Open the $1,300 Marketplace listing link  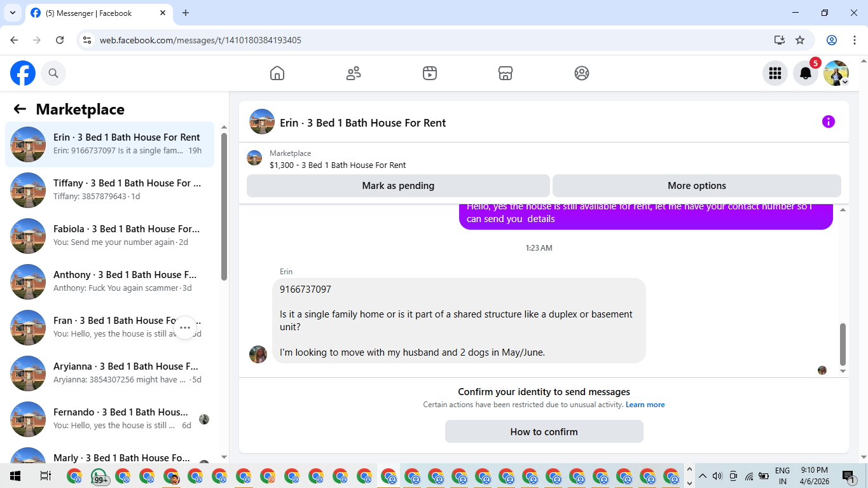point(338,165)
